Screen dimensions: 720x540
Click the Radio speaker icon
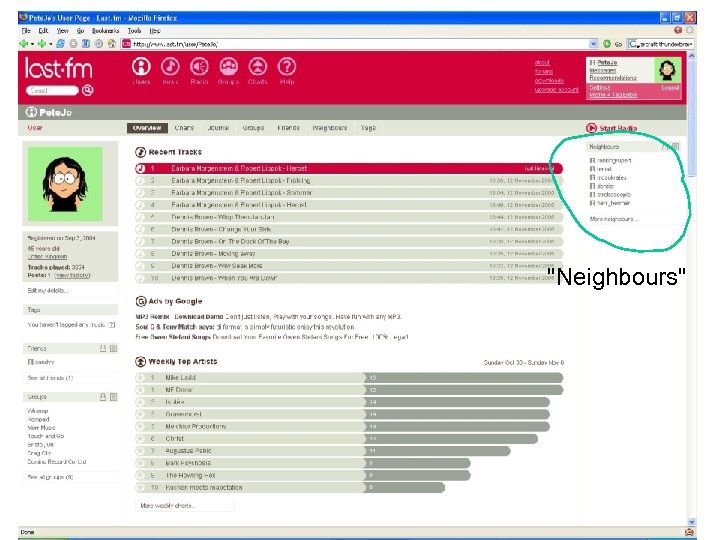[x=199, y=67]
